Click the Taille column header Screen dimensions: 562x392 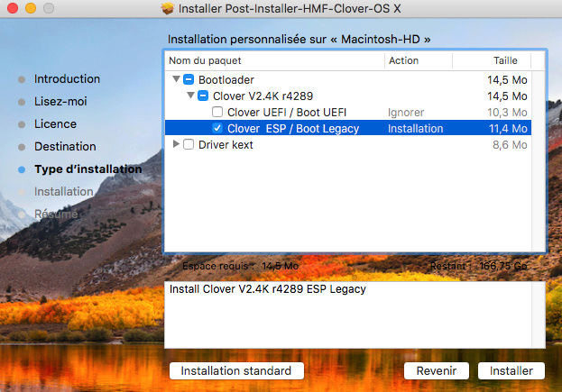coord(492,60)
